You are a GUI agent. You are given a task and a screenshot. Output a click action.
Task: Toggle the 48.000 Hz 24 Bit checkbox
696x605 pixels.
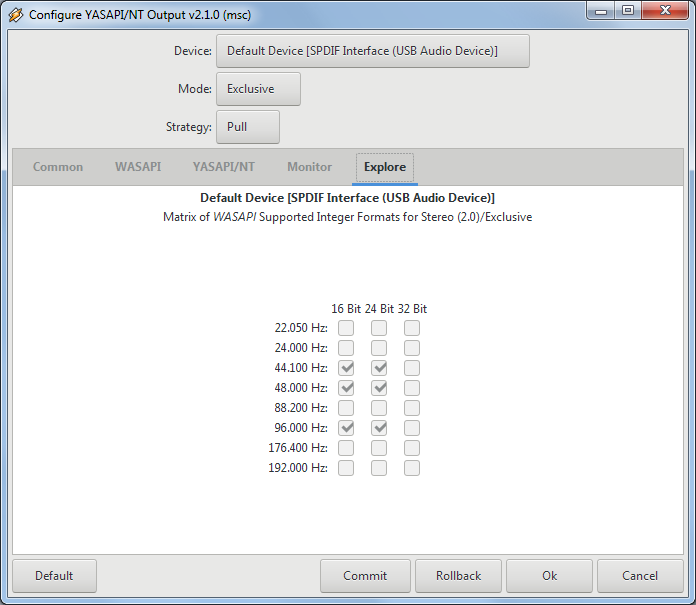pyautogui.click(x=379, y=388)
